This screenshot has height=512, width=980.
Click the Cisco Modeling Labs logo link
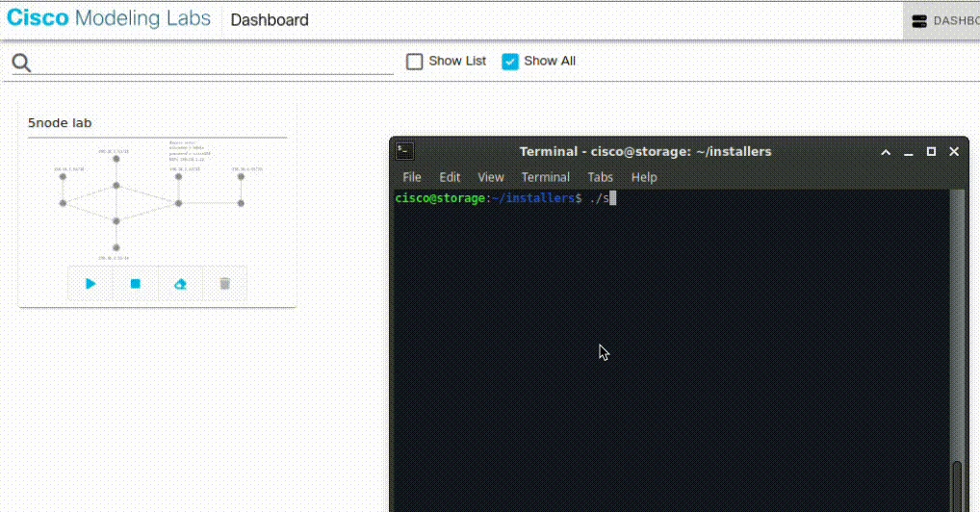pos(109,18)
